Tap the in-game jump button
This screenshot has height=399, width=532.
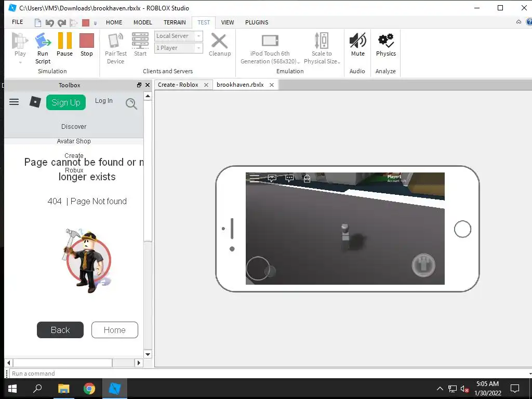pos(423,265)
